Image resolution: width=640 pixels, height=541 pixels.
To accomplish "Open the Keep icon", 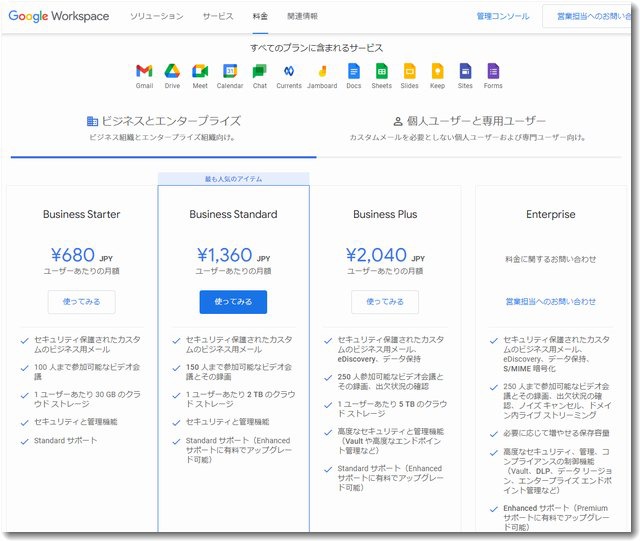I will pos(438,71).
